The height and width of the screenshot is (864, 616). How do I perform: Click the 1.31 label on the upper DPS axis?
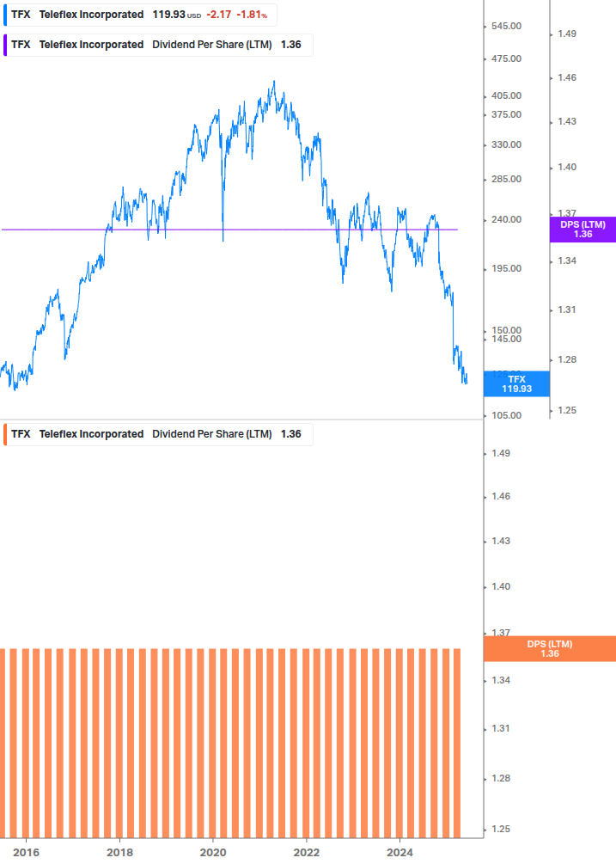[x=567, y=309]
